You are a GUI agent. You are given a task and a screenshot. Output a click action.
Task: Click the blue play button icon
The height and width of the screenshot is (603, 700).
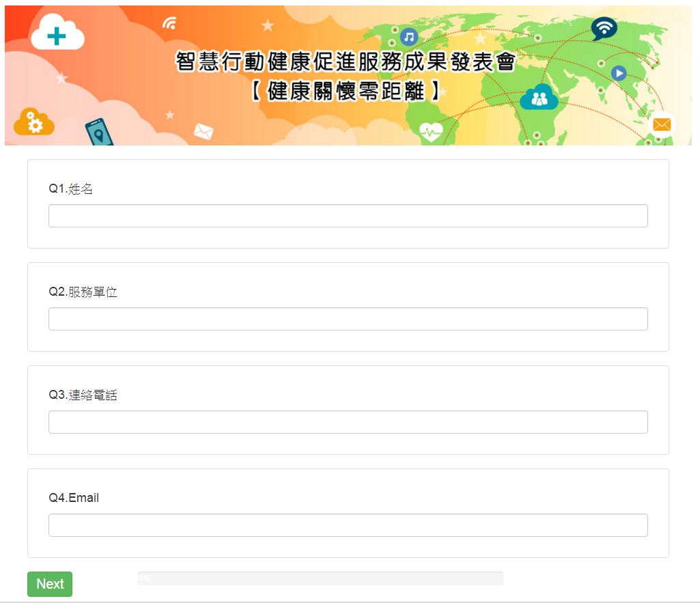pos(618,73)
